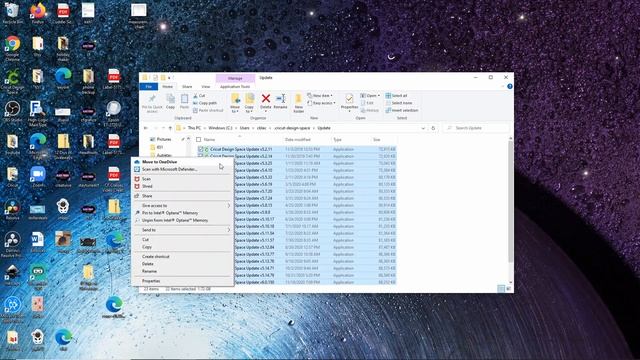Select Pictures in the navigation pane
Screen dimensions: 640x360
(164, 139)
